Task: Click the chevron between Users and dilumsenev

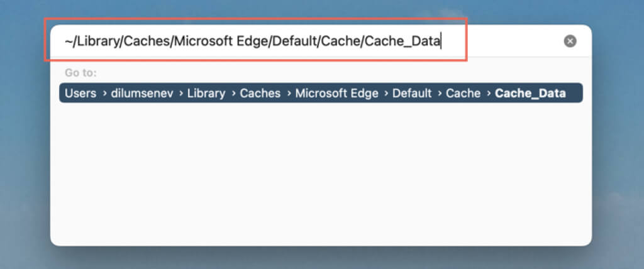Action: (x=103, y=94)
